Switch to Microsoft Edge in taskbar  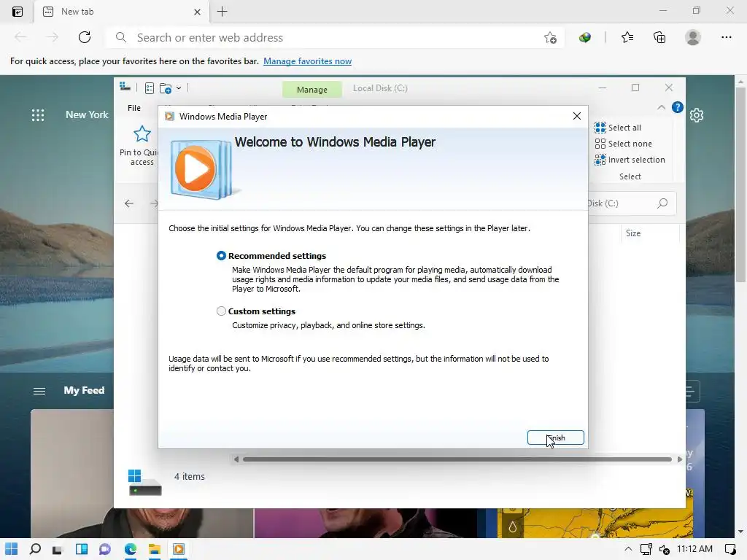tap(131, 549)
